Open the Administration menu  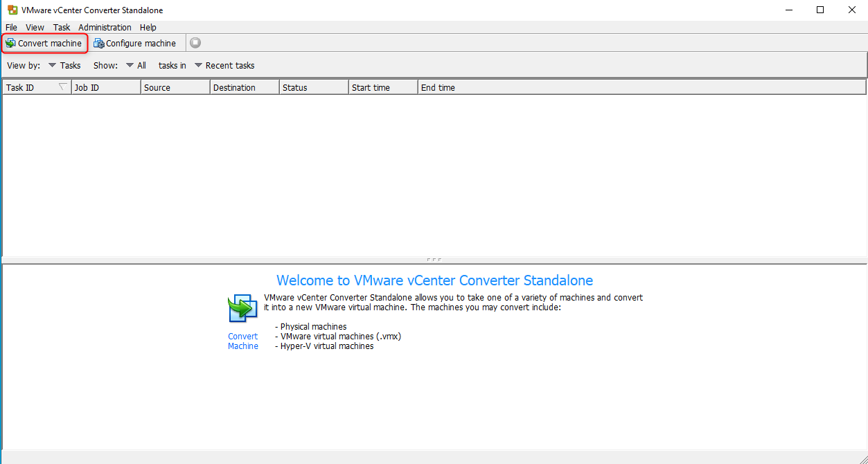(x=105, y=27)
